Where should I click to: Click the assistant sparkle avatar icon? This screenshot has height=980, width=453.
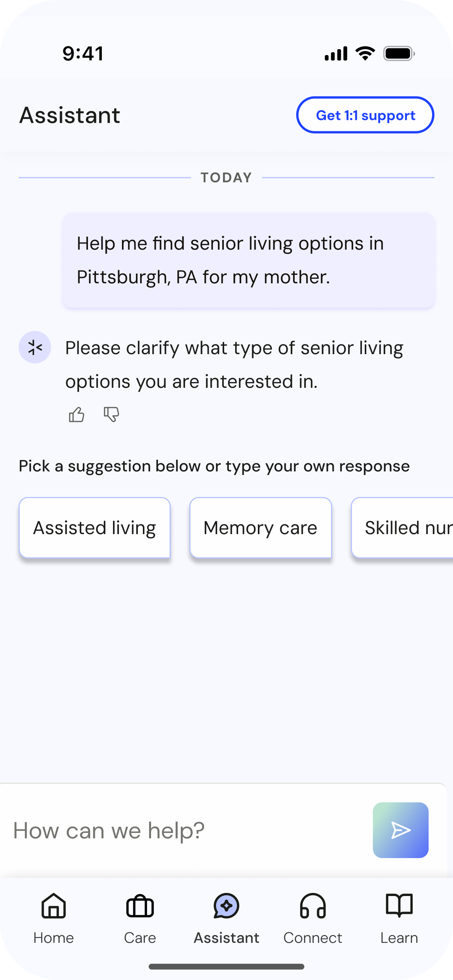(35, 347)
